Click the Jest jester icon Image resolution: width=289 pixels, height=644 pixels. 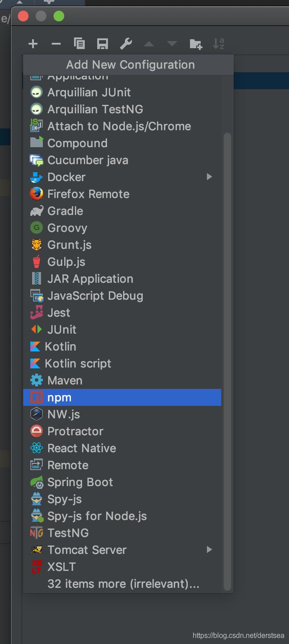pos(36,313)
